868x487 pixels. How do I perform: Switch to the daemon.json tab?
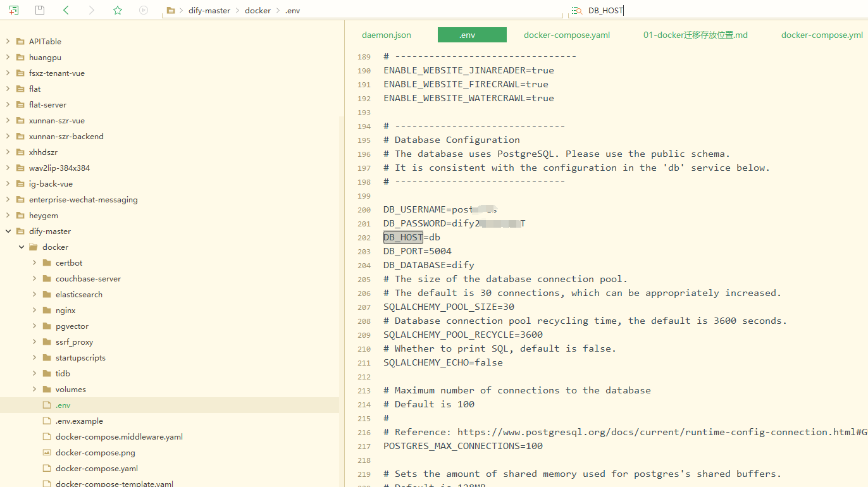coord(386,35)
